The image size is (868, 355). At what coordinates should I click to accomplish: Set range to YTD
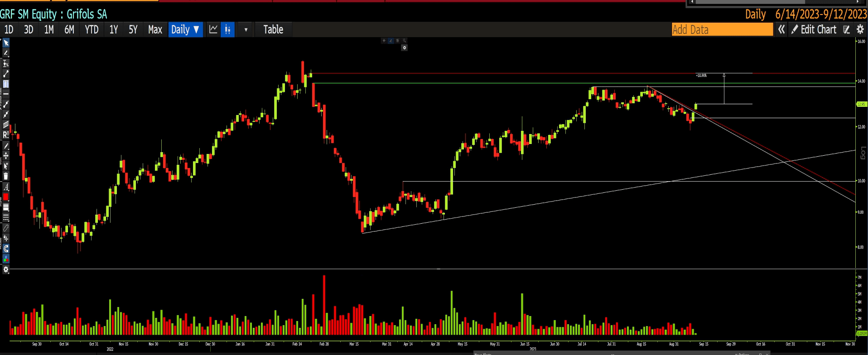(92, 30)
